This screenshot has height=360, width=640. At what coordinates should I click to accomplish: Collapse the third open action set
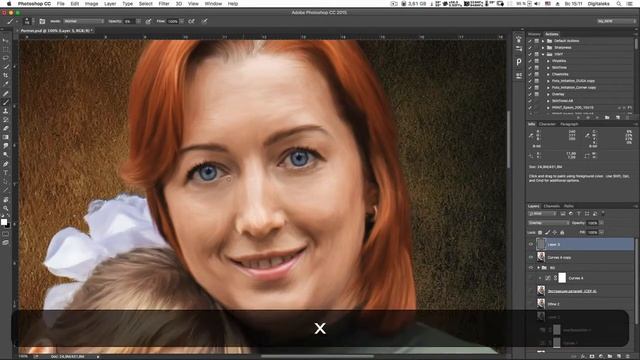point(543,54)
